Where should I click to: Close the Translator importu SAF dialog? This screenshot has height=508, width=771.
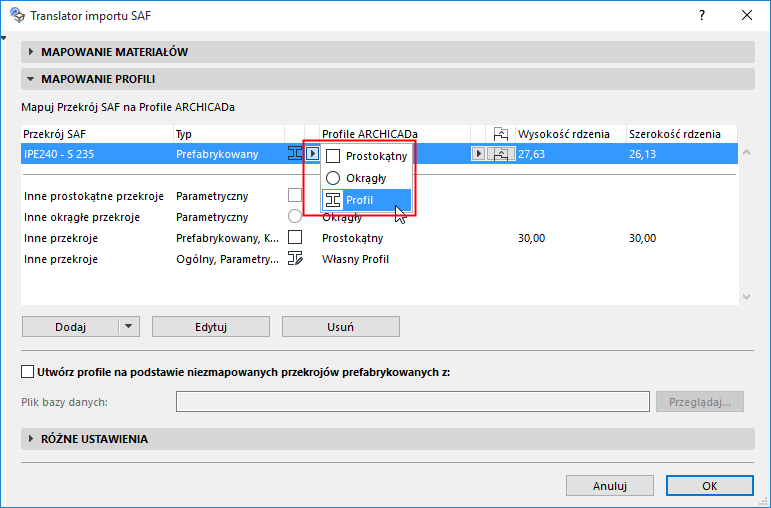[x=747, y=16]
